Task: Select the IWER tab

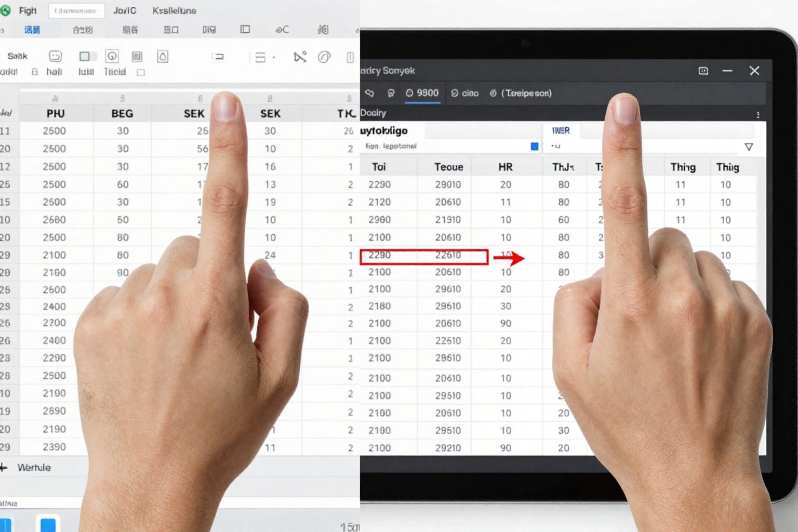Action: point(561,130)
